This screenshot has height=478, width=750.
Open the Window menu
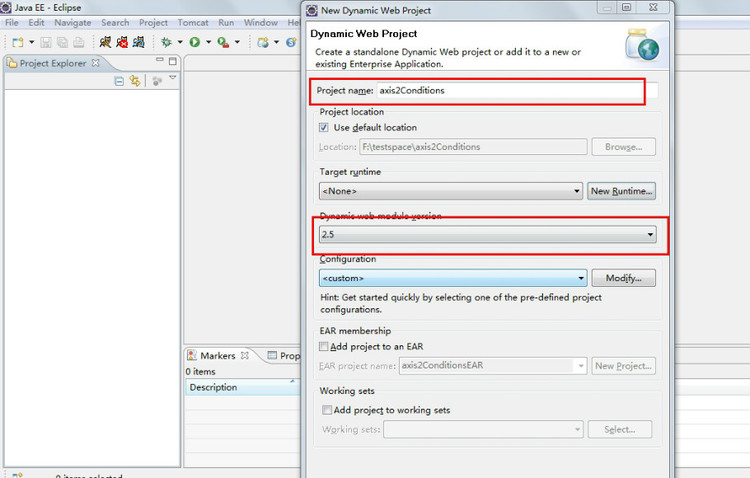(x=261, y=22)
